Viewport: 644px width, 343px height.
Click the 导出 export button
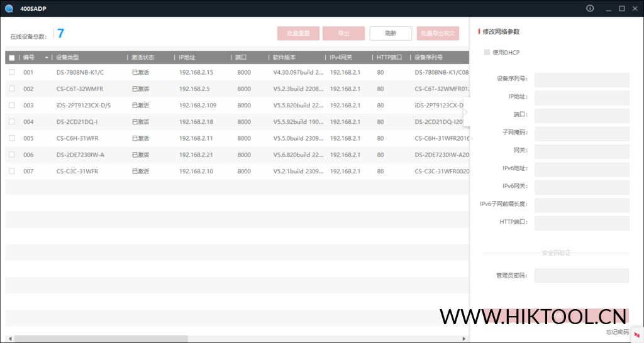(x=343, y=33)
